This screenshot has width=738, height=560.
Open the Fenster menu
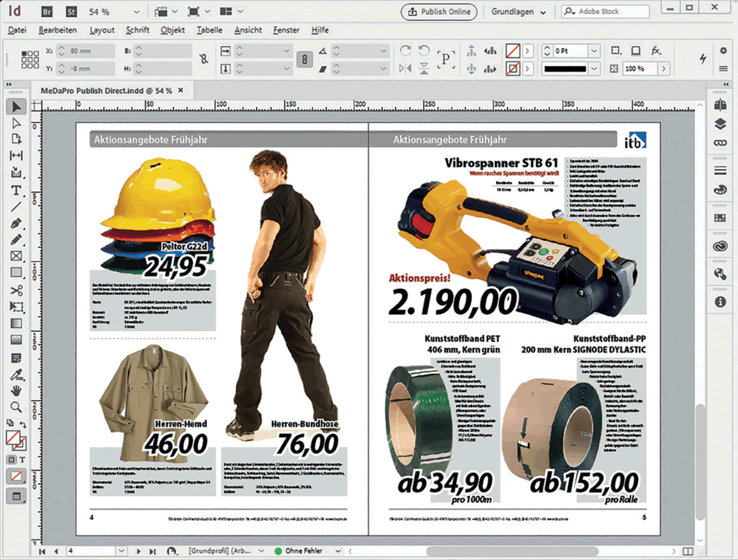(x=286, y=30)
